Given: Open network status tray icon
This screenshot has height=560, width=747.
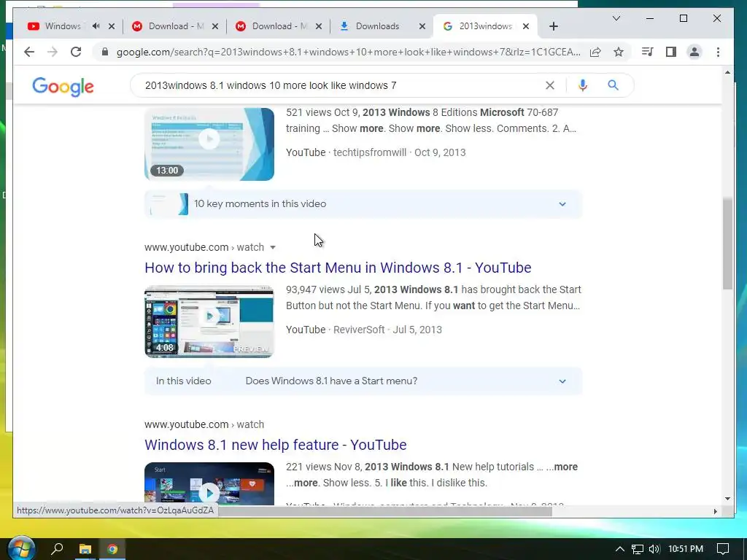Looking at the screenshot, I should [x=637, y=549].
